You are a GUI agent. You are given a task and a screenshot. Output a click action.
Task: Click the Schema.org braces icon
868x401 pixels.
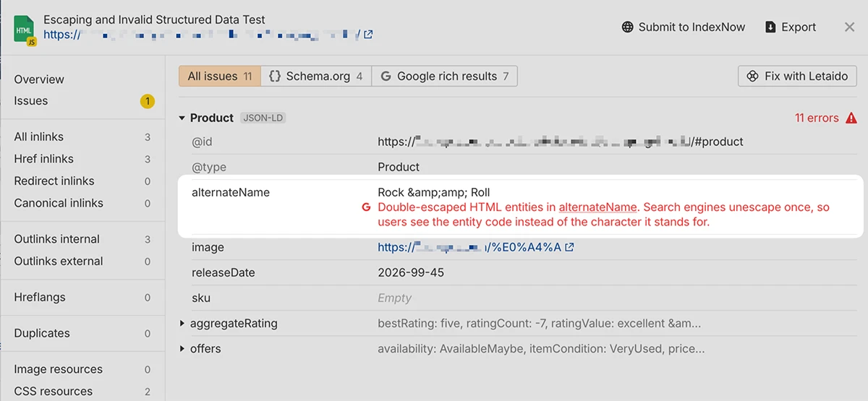pos(274,76)
